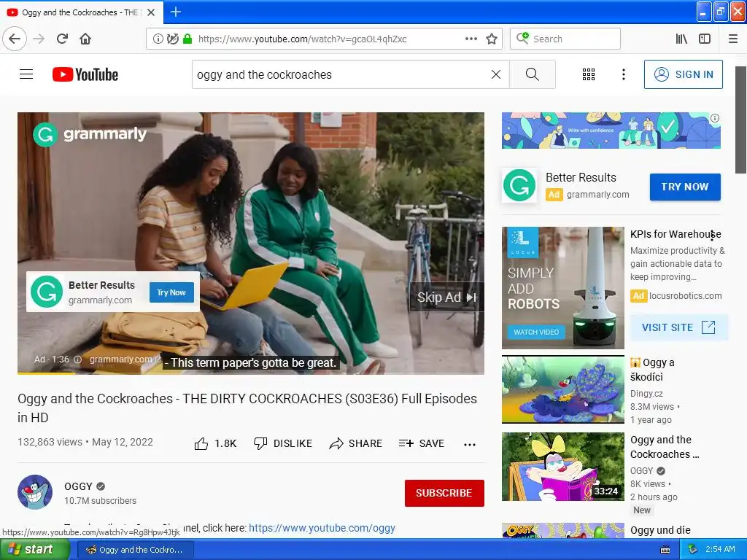This screenshot has height=560, width=747.
Task: Click the DISLIKE button
Action: tap(282, 443)
